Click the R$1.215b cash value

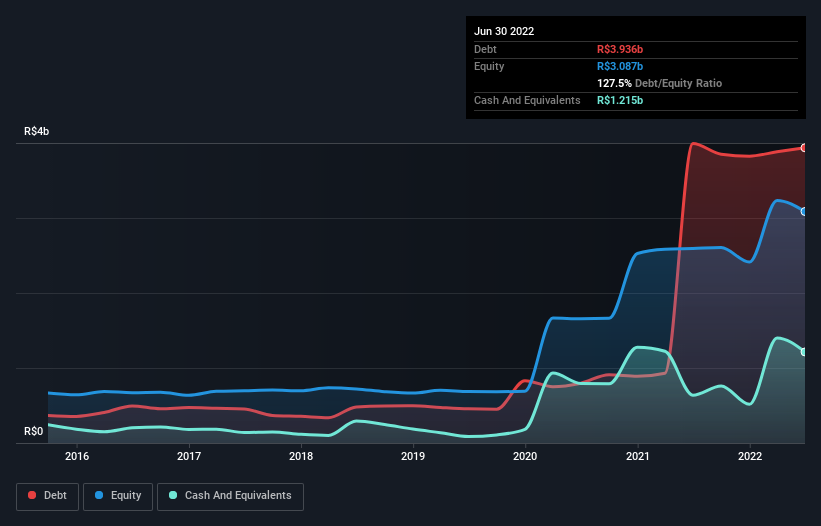[x=620, y=100]
